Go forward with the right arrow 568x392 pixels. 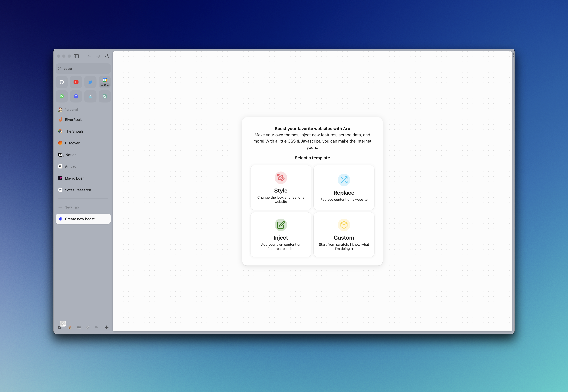click(x=98, y=56)
